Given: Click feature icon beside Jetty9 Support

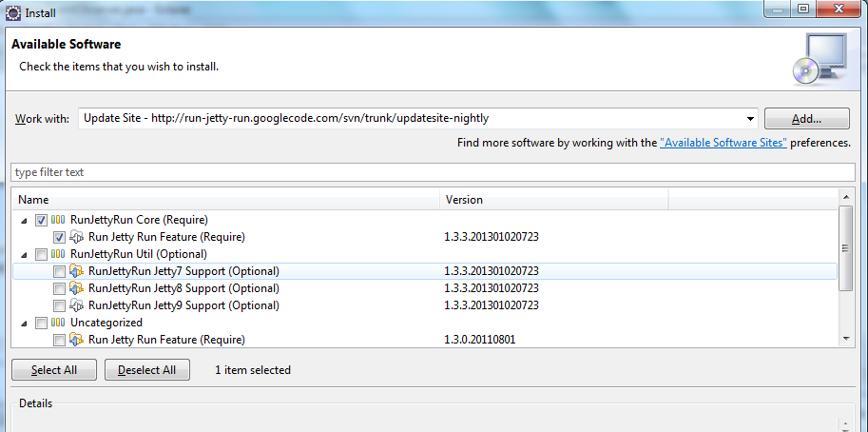Looking at the screenshot, I should (x=76, y=305).
